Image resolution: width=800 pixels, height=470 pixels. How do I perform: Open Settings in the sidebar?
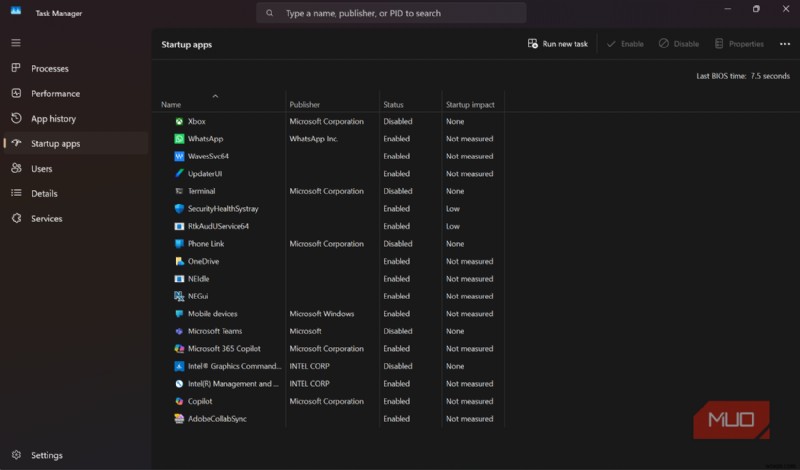coord(76,455)
